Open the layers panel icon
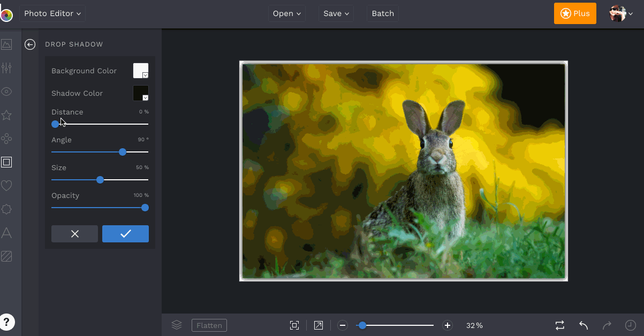644x336 pixels. point(177,325)
